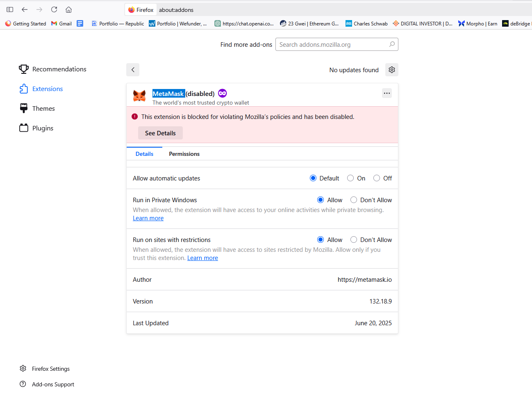Open the unlabeled Google Docs bookmark icon
The width and height of the screenshot is (532, 397).
[x=80, y=24]
